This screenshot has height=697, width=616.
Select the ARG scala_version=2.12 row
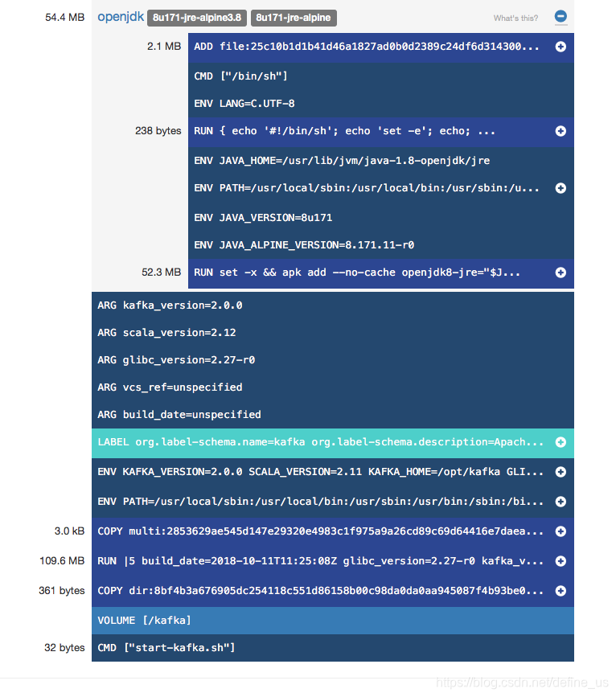pos(333,333)
